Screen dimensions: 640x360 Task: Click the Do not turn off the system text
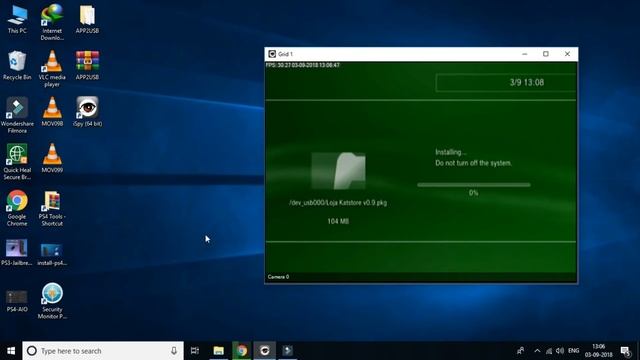click(x=473, y=163)
